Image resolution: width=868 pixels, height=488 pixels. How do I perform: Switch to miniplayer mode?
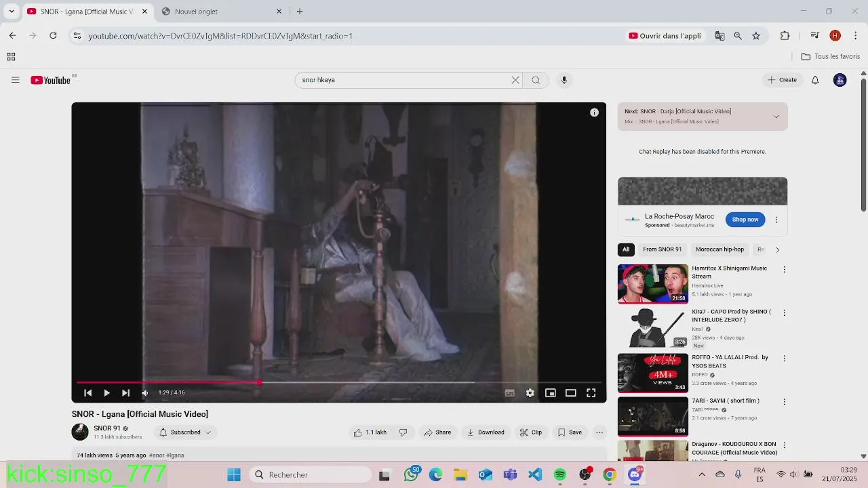(551, 392)
